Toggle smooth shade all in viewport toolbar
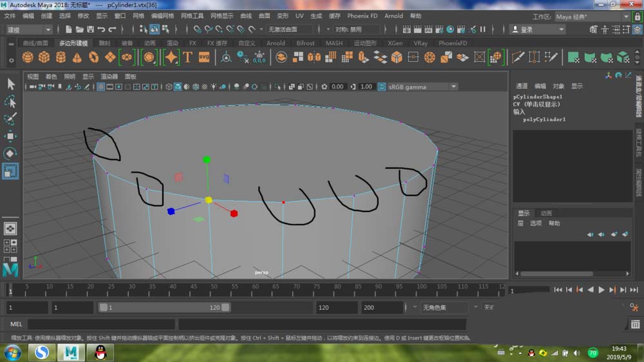This screenshot has width=644, height=362. point(178,87)
